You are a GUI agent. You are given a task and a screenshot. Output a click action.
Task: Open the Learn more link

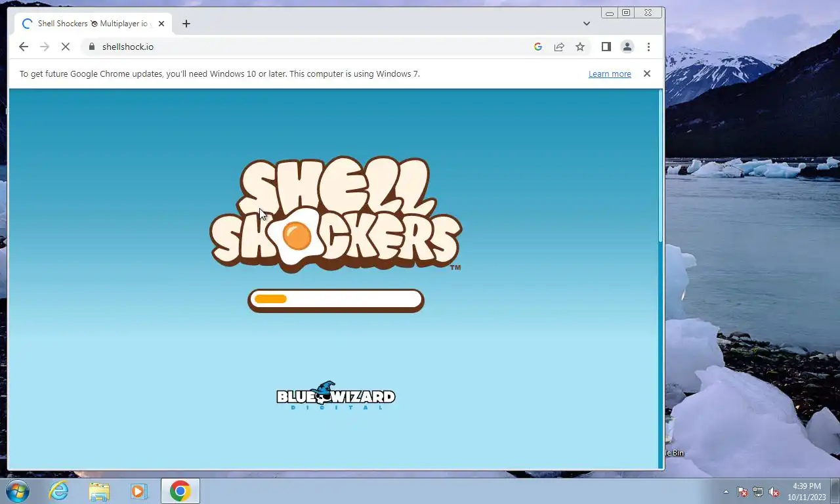point(610,74)
